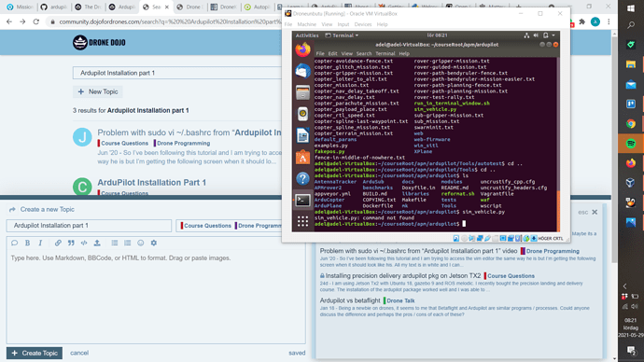The image size is (644, 362).
Task: Open Installing precision delivery ardupilot pkg topic
Action: coord(403,276)
